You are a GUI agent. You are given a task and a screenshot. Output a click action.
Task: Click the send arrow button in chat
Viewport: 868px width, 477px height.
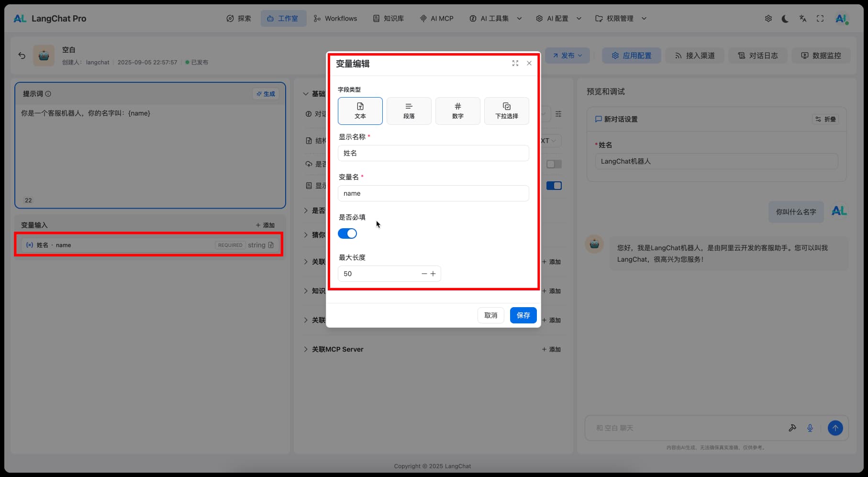835,428
